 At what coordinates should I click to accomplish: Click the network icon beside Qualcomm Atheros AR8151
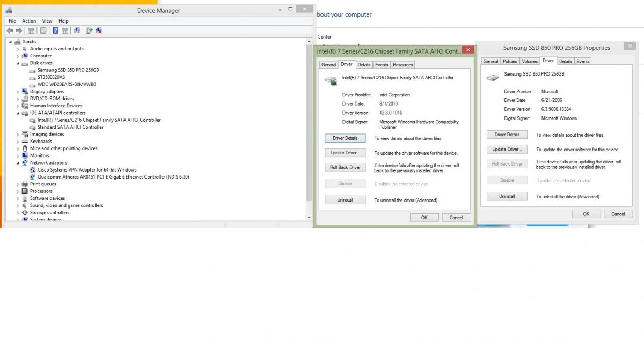click(x=33, y=177)
